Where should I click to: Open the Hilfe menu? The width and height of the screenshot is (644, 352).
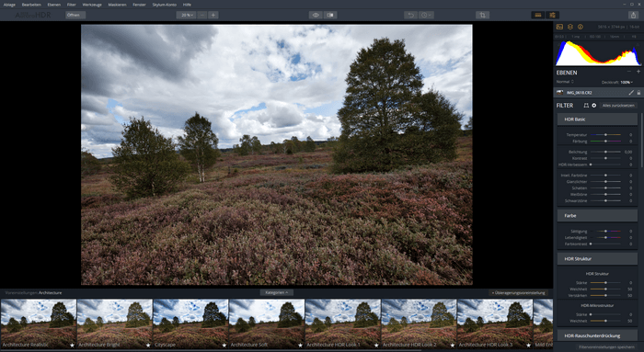(x=187, y=5)
